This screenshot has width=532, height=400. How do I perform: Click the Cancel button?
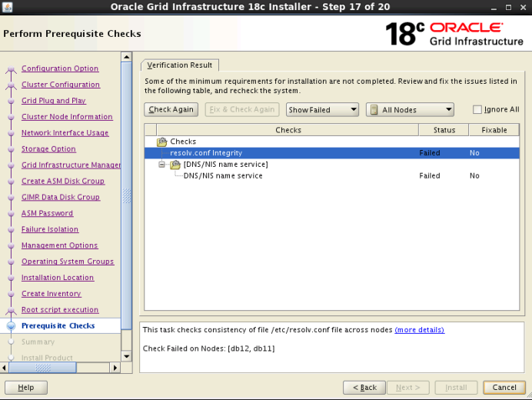(504, 388)
